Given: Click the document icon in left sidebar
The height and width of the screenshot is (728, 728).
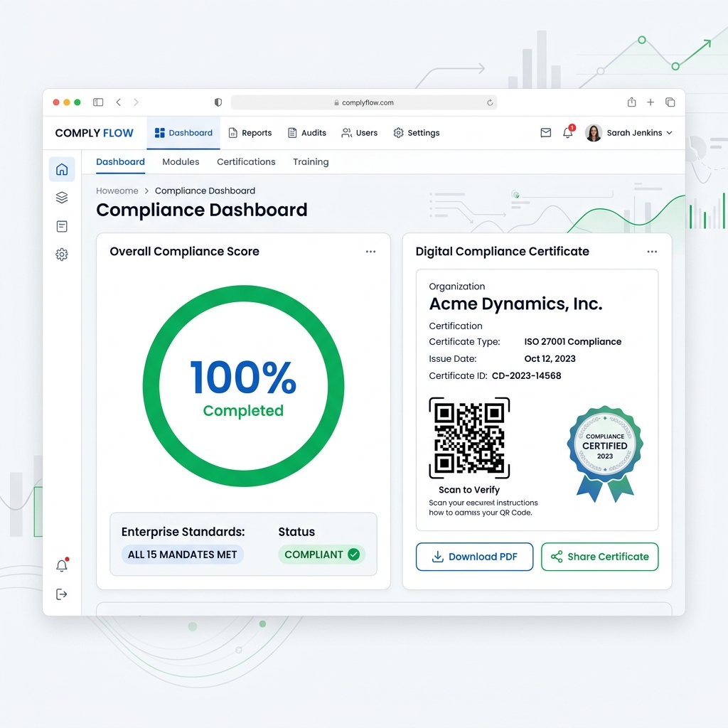Looking at the screenshot, I should [x=62, y=226].
